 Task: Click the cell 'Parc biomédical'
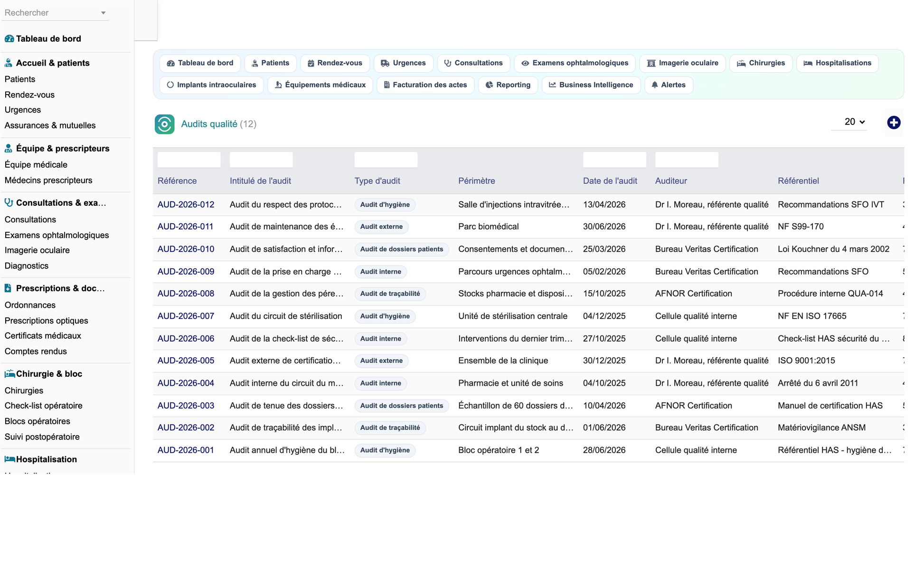point(489,227)
